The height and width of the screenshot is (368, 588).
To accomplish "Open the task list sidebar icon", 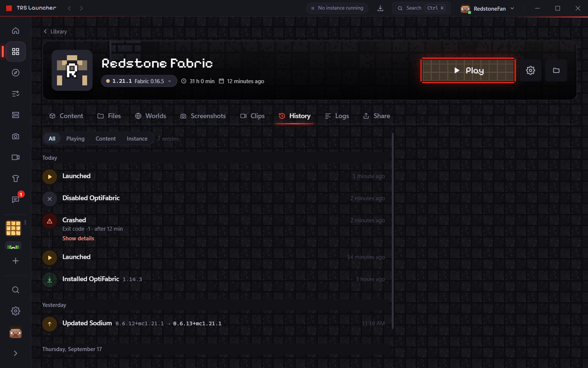I will pyautogui.click(x=15, y=94).
